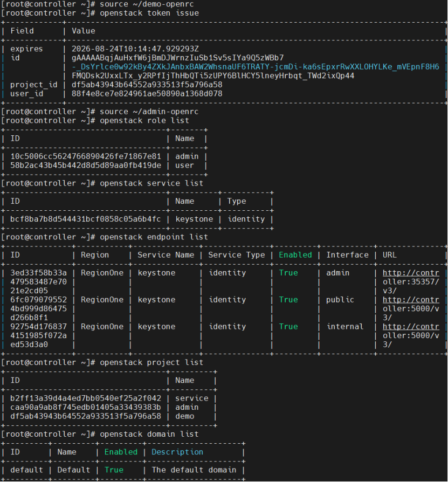Viewport: 448px width, 482px height.
Task: Open the public endpoint URL link
Action: point(411,300)
